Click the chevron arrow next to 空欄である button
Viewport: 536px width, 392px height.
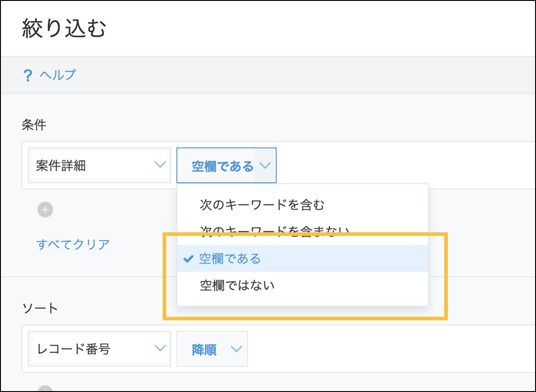[x=265, y=166]
